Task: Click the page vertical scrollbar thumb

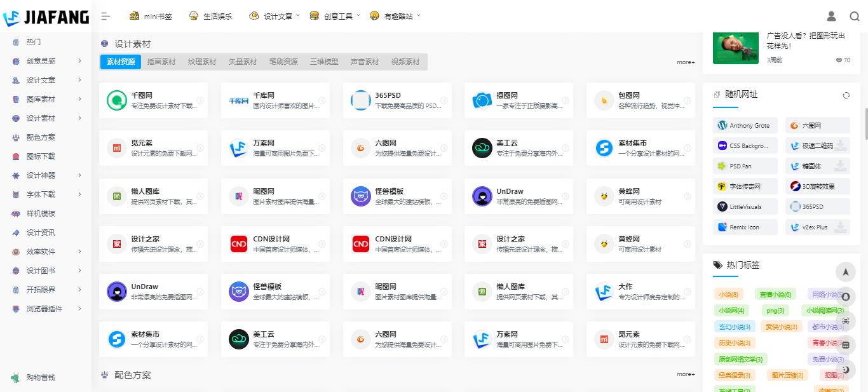Action: tap(865, 124)
